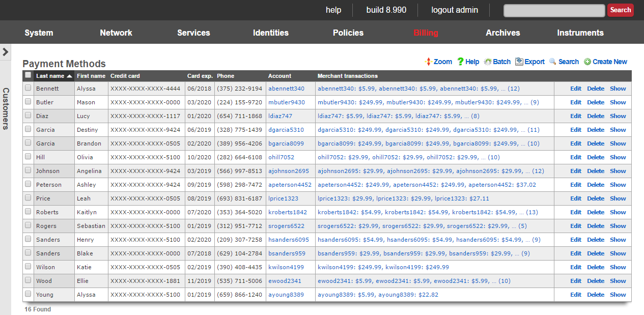This screenshot has height=315, width=644.
Task: Open account link mbutler9430
Action: coord(287,102)
